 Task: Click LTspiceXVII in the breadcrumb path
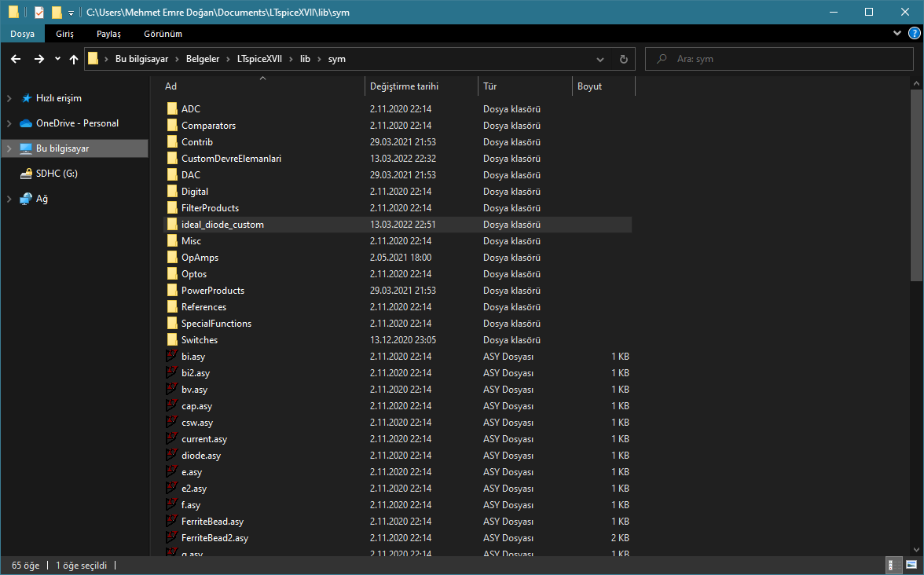coord(259,59)
